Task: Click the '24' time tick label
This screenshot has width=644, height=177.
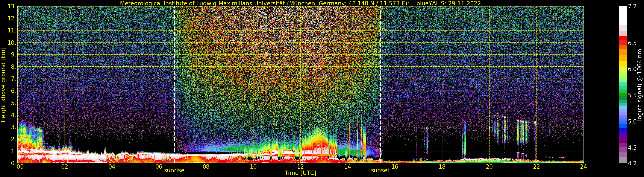Action: point(583,167)
